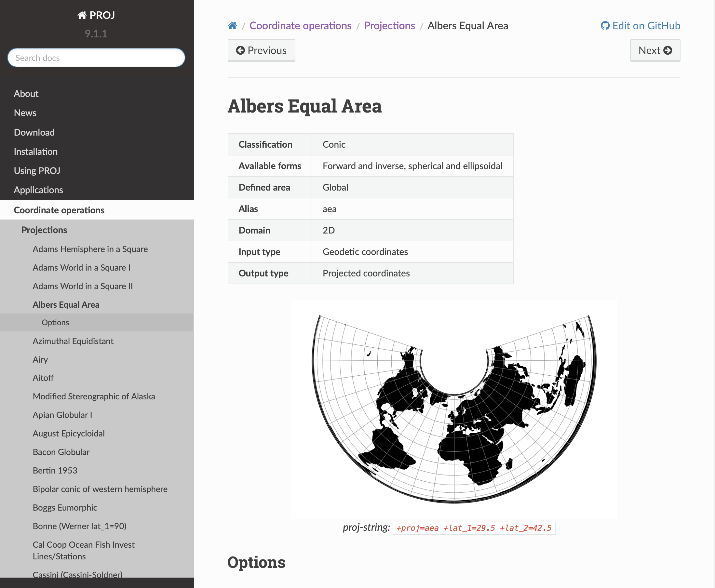Screen dimensions: 715x588
Task: Open Modified Stereographic of Alaska page
Action: [x=94, y=396]
